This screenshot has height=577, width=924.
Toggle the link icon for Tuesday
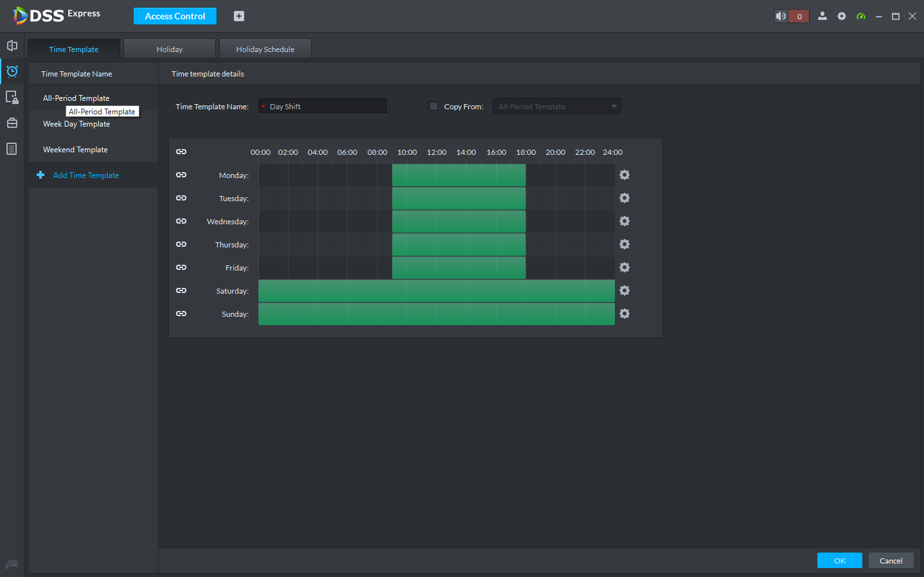(x=181, y=198)
